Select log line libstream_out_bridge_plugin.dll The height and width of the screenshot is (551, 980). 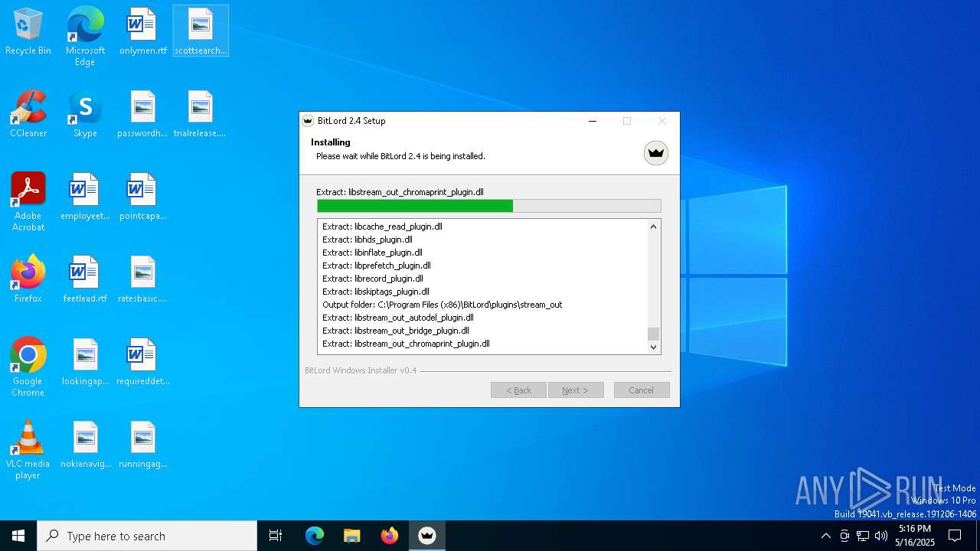pos(396,331)
